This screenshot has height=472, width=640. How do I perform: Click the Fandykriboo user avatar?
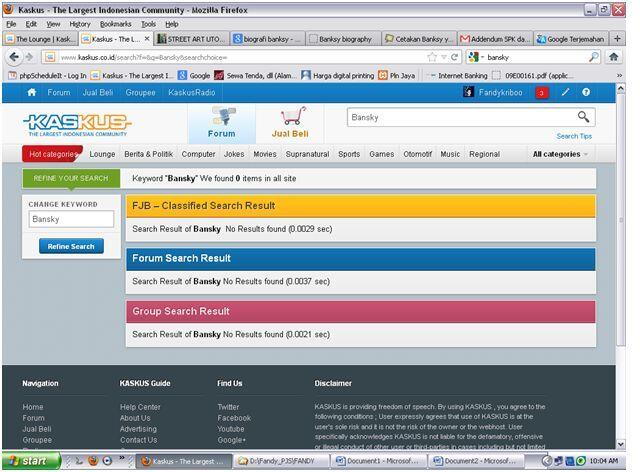(x=468, y=92)
